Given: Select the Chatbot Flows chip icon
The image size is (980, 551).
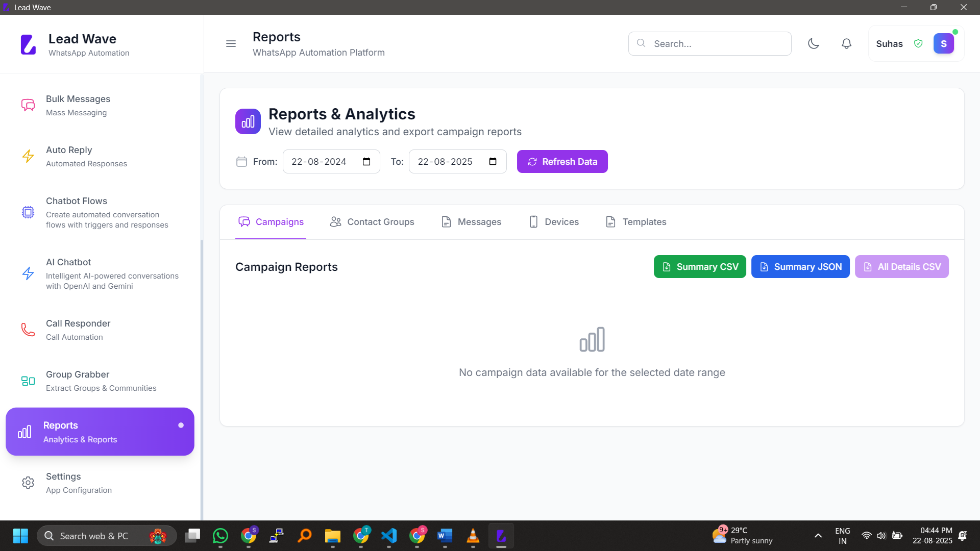Looking at the screenshot, I should tap(28, 212).
